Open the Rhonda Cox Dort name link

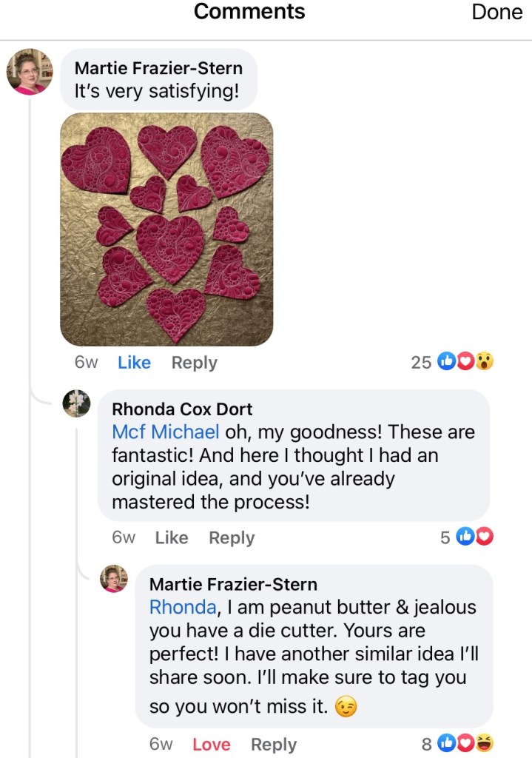tap(182, 409)
